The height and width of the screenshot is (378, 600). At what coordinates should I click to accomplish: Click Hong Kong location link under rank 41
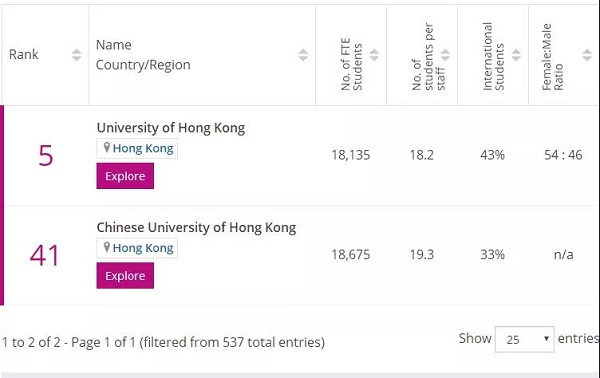click(143, 248)
